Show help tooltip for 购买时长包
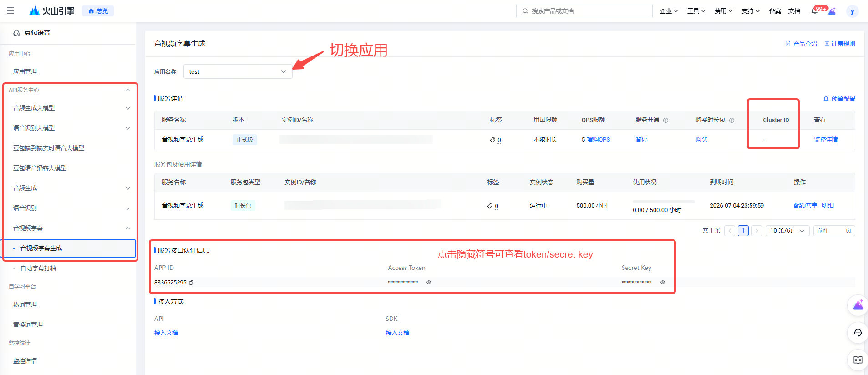The image size is (868, 375). click(x=731, y=120)
